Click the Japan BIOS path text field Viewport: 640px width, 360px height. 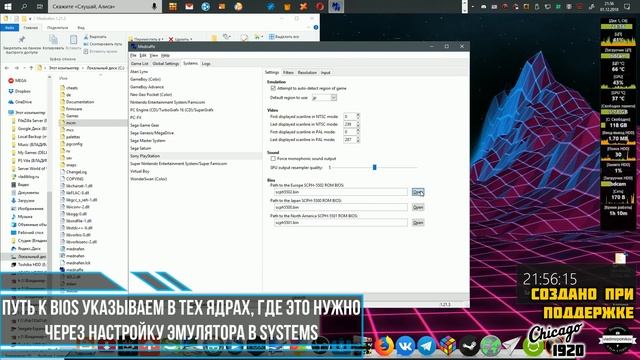(x=340, y=207)
